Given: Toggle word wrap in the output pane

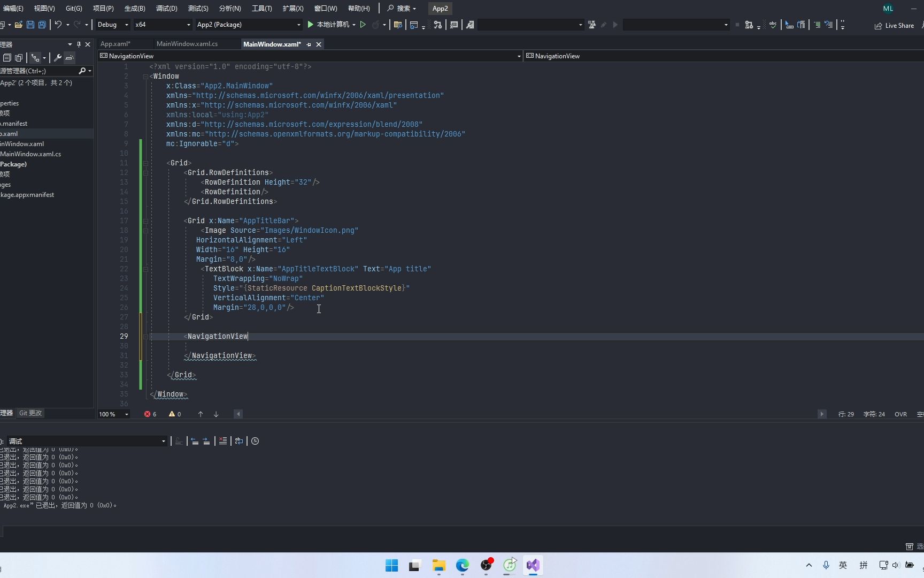Looking at the screenshot, I should tap(239, 441).
